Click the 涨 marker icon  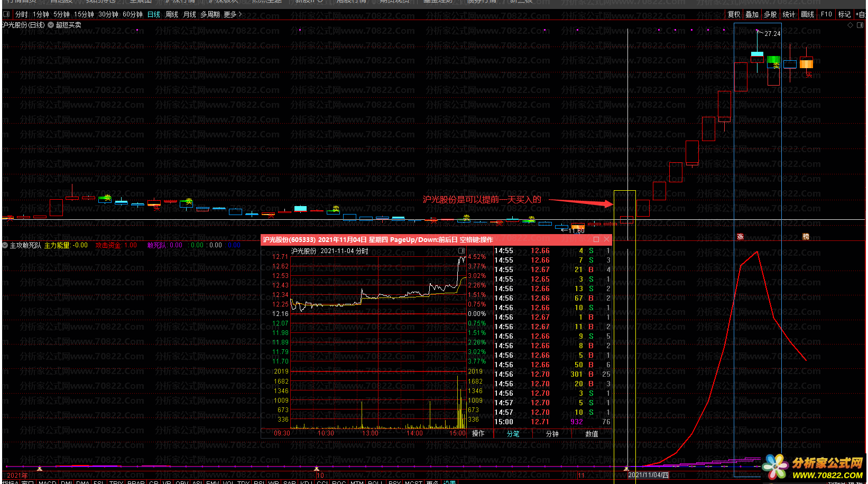point(740,236)
